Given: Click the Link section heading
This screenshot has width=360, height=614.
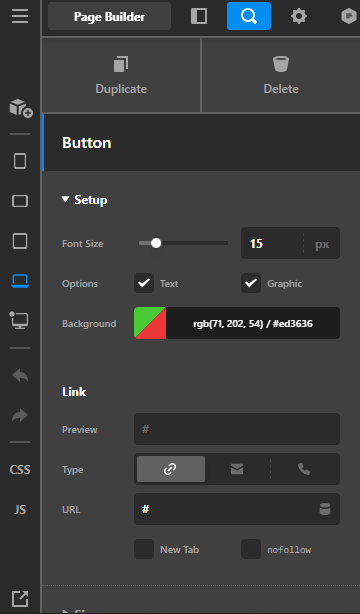Looking at the screenshot, I should (74, 392).
